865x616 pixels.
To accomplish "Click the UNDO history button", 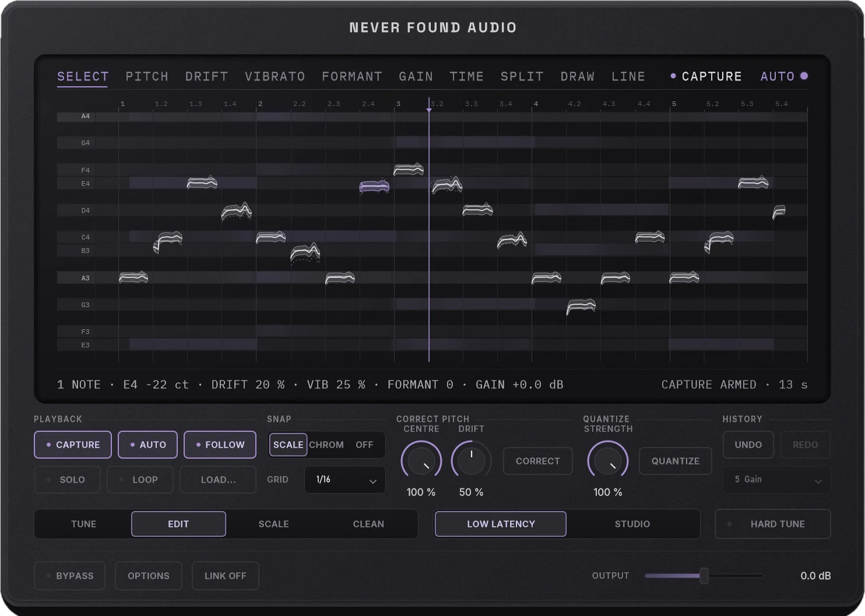I will (x=748, y=445).
